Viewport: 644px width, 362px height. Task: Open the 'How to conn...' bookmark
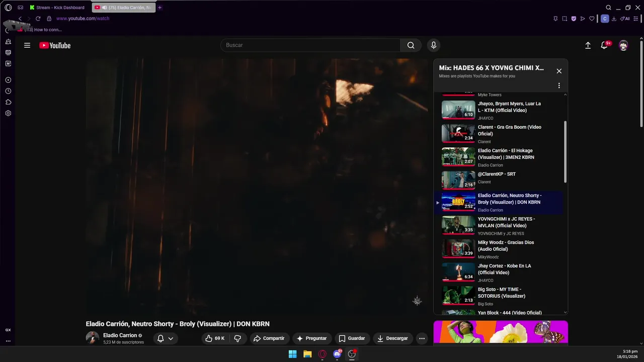[40, 30]
